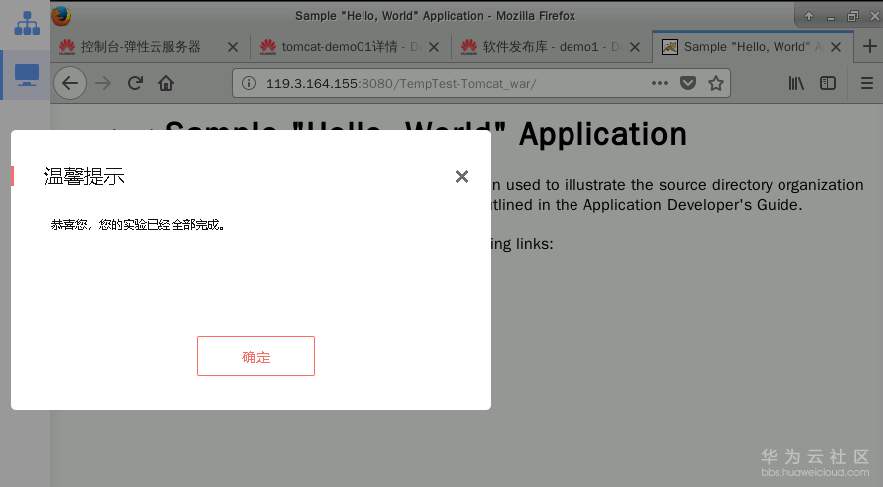This screenshot has width=883, height=487.
Task: Open page actions three-dot menu
Action: pyautogui.click(x=659, y=83)
